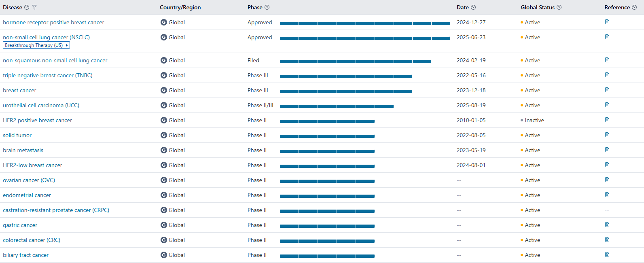Click the Country/Region column header
Screen dimensions: 644x263
[180, 7]
